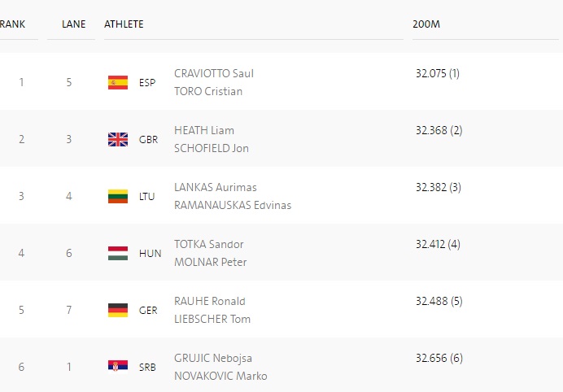Open athlete RAUHE Ronald
This screenshot has height=392, width=563.
coord(210,301)
